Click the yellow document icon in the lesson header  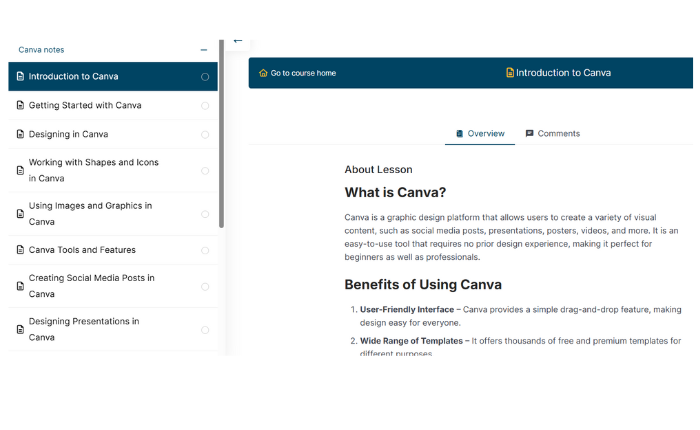[x=509, y=72]
